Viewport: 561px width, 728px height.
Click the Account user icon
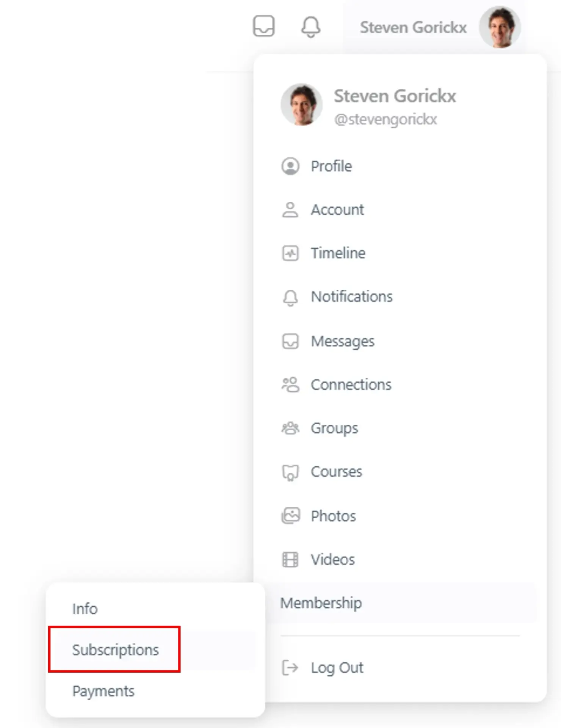tap(290, 210)
